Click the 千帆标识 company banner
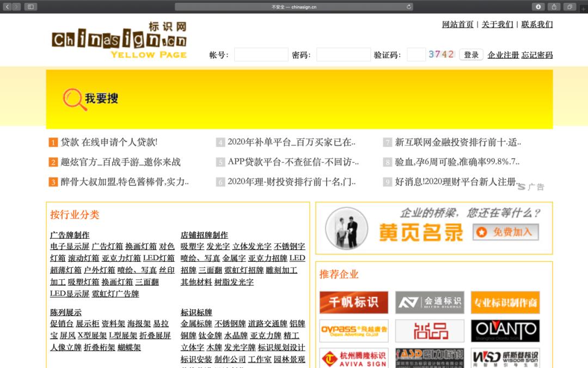The width and height of the screenshot is (588, 368). (x=353, y=302)
